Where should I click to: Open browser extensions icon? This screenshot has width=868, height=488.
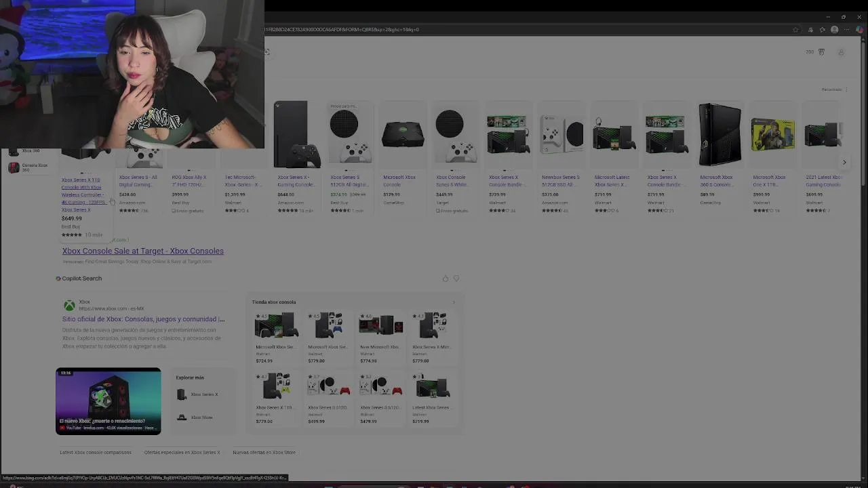click(x=810, y=30)
